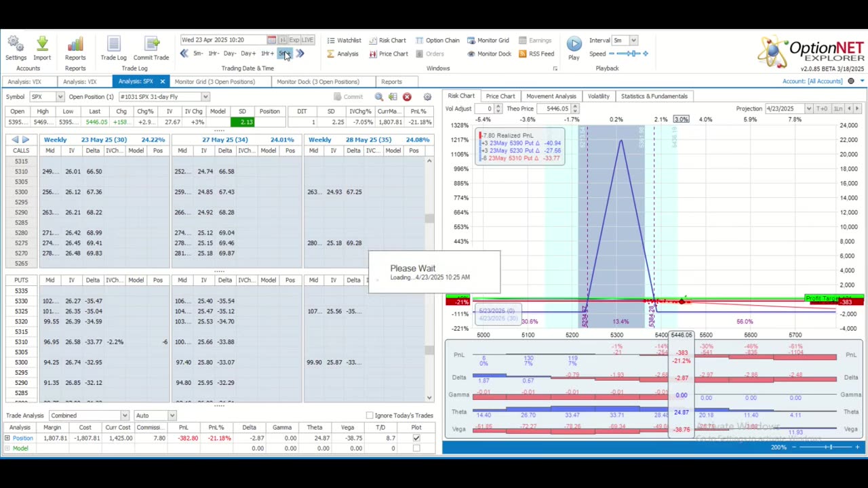
Task: Open the Symbol SPX dropdown
Action: 60,97
